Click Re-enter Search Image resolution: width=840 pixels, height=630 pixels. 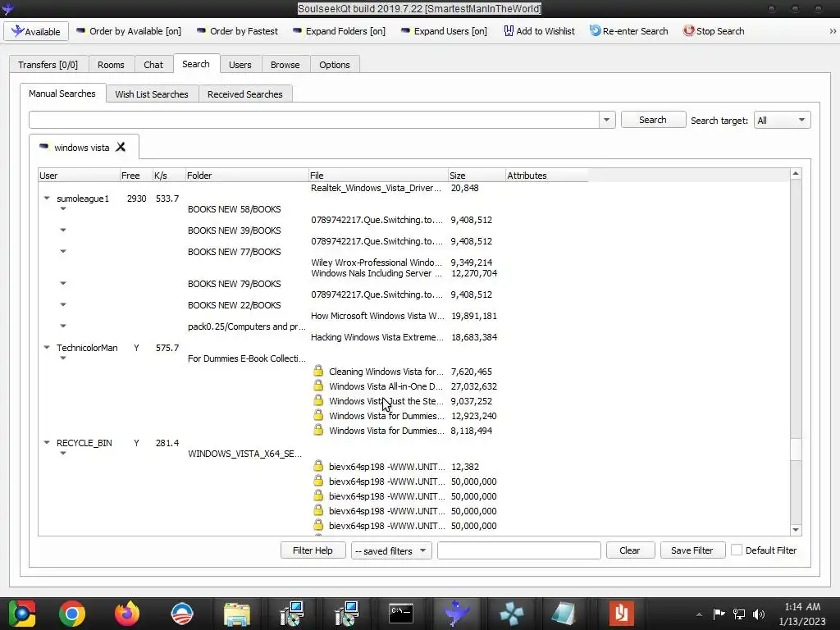pyautogui.click(x=629, y=31)
